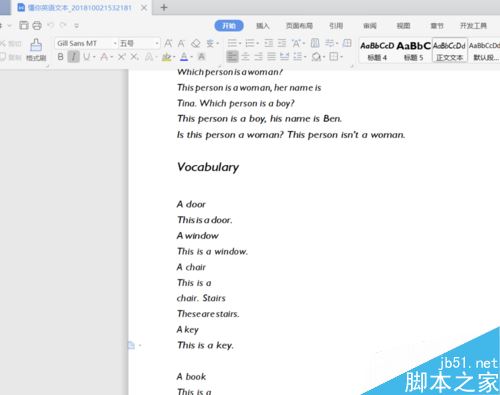Click the line 'A book'

(191, 377)
